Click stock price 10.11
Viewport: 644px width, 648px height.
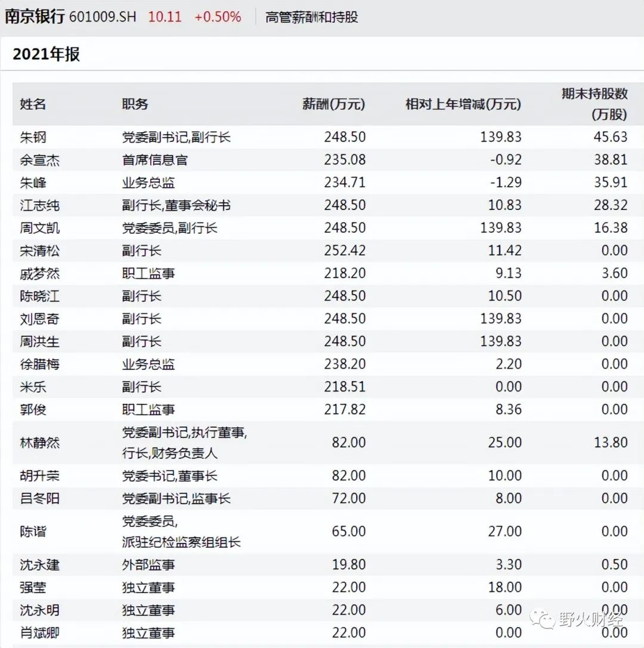point(165,17)
